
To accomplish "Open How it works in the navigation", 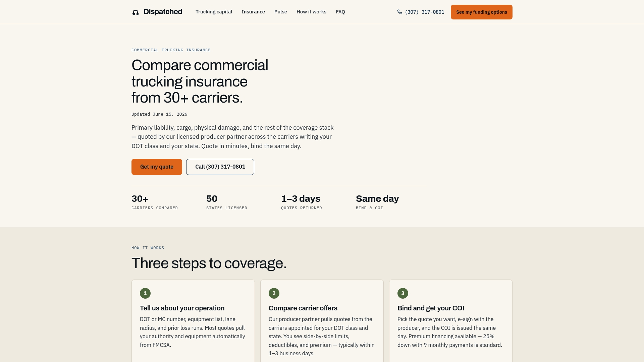I will click(x=311, y=12).
